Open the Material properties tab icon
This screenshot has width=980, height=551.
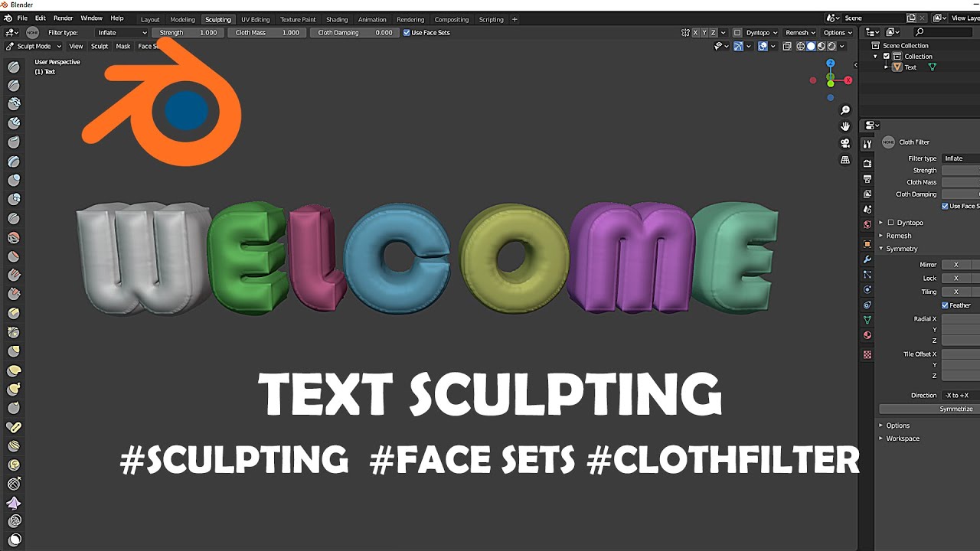click(x=867, y=335)
